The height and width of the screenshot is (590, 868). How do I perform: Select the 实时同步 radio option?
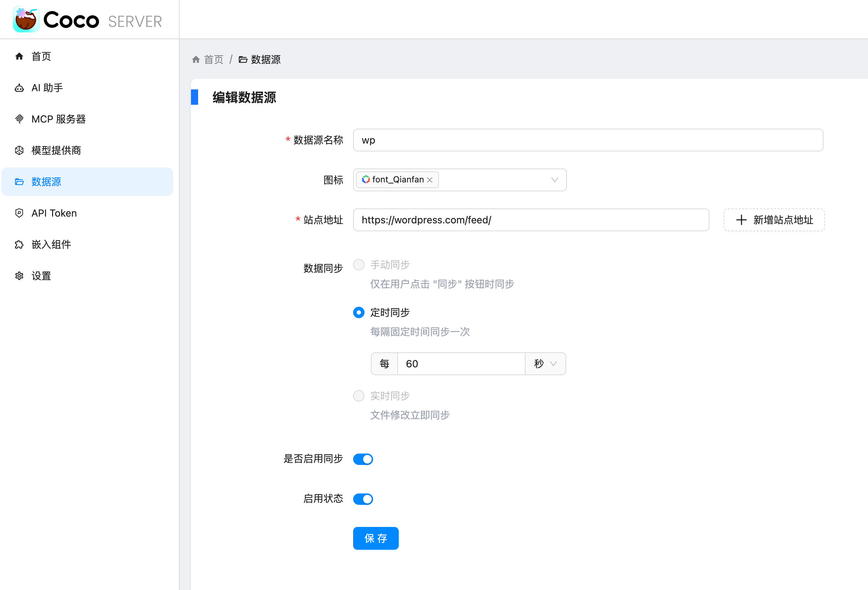pos(358,396)
